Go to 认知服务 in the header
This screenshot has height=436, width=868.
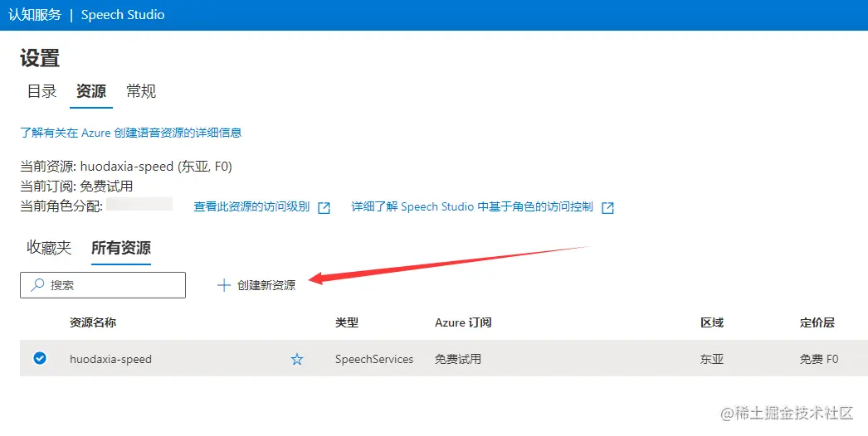[x=34, y=15]
